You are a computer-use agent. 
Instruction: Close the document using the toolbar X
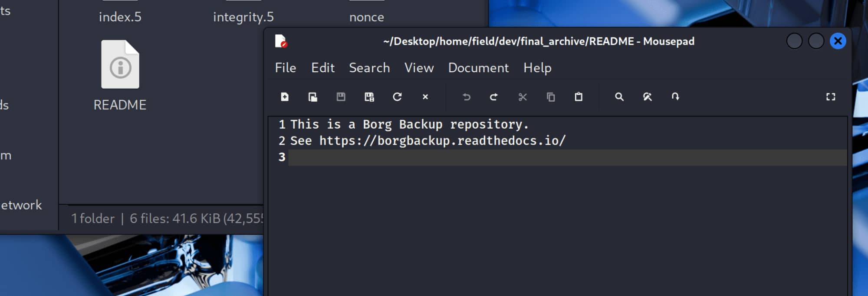[425, 97]
